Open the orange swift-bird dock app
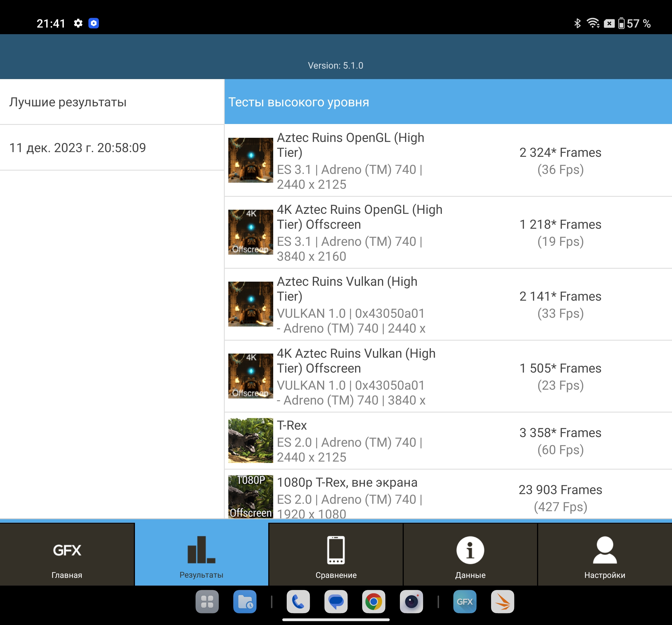672x625 pixels. coord(503,602)
